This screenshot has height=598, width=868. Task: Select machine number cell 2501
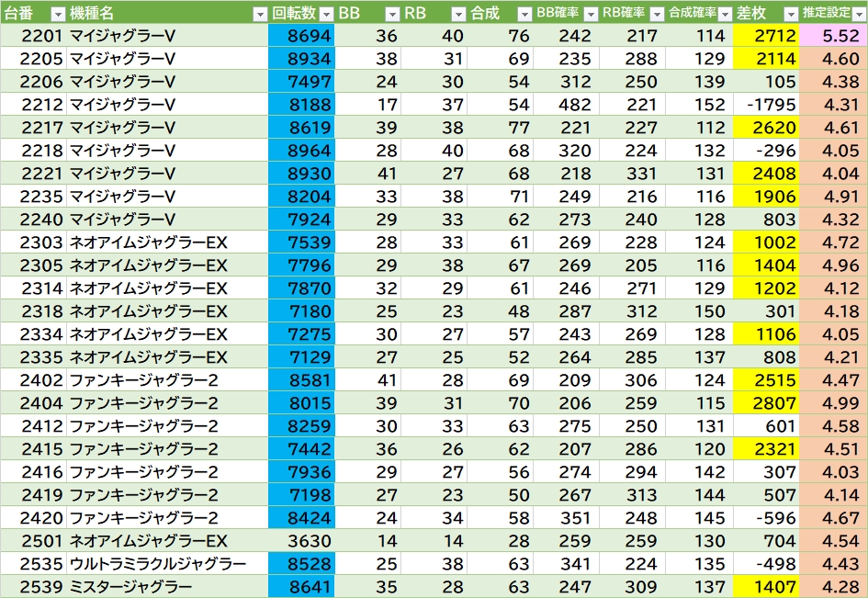coord(33,540)
